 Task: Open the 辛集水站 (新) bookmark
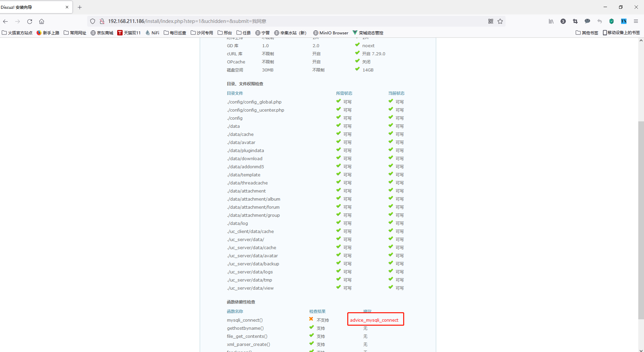point(290,33)
